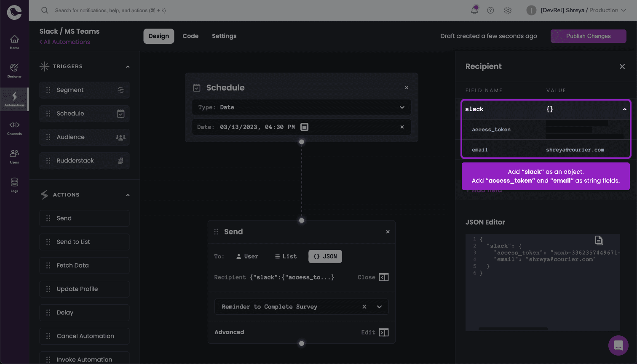Click the Recipient Close panel icon

pyautogui.click(x=384, y=277)
